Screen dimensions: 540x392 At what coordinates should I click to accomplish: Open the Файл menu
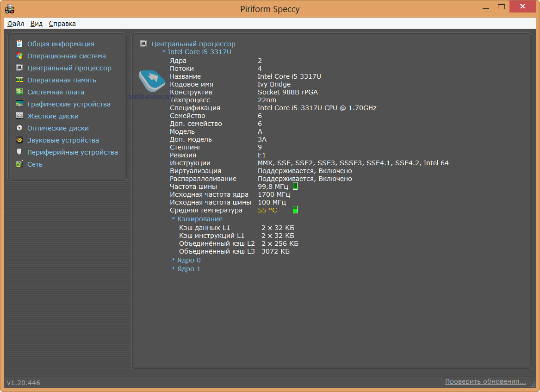click(15, 24)
